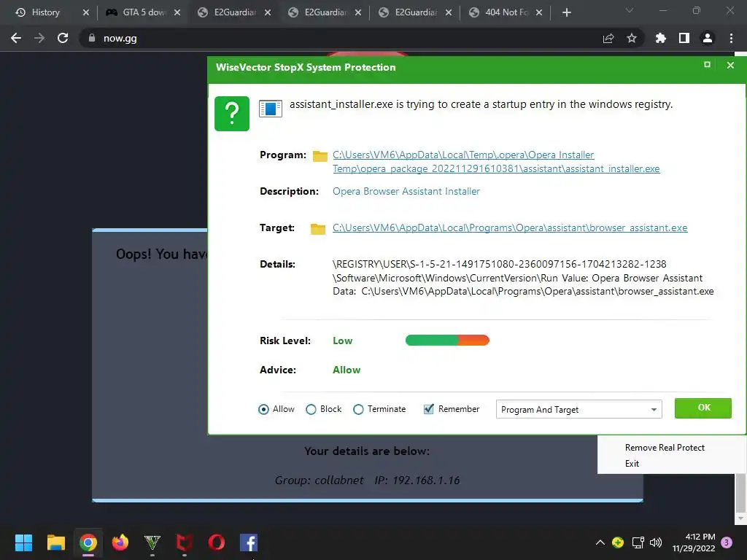Select the Allow radio button
Screen dimensions: 747x560
(263, 410)
